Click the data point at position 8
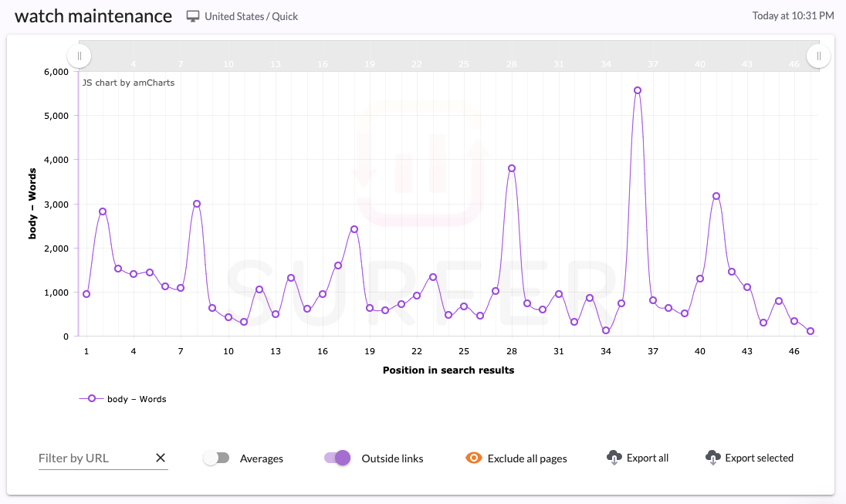Screen dimensions: 846x504 pos(196,204)
